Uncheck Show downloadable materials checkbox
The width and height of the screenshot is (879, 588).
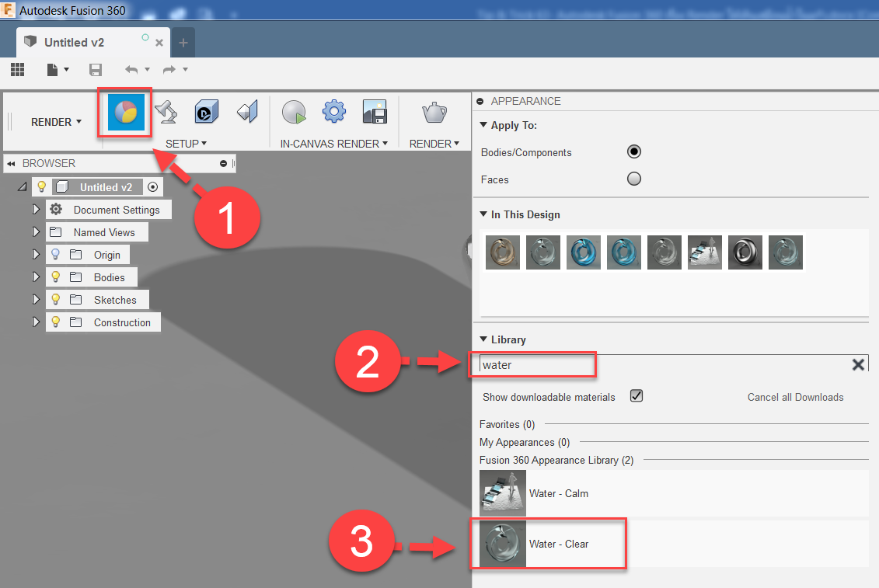(637, 396)
